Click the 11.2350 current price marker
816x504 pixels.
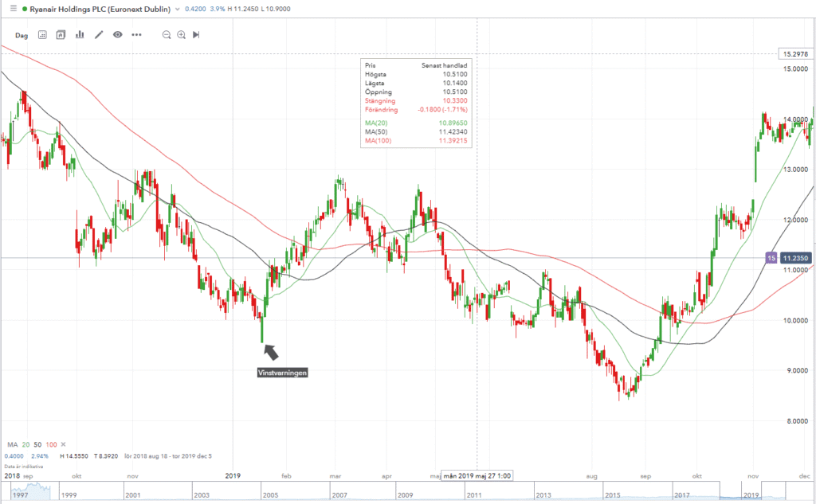pyautogui.click(x=796, y=258)
